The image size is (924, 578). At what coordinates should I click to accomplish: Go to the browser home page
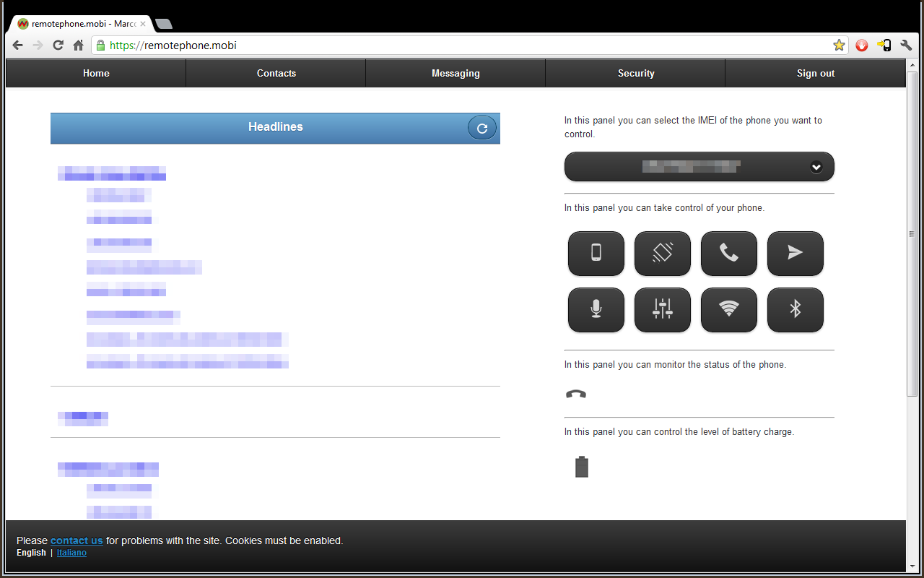pyautogui.click(x=79, y=46)
